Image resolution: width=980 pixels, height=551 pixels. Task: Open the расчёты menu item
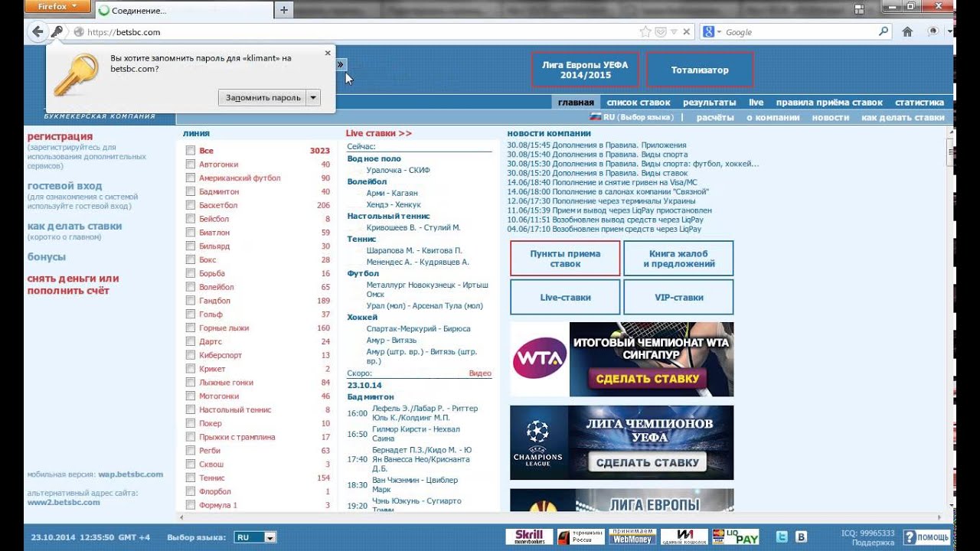coord(715,117)
